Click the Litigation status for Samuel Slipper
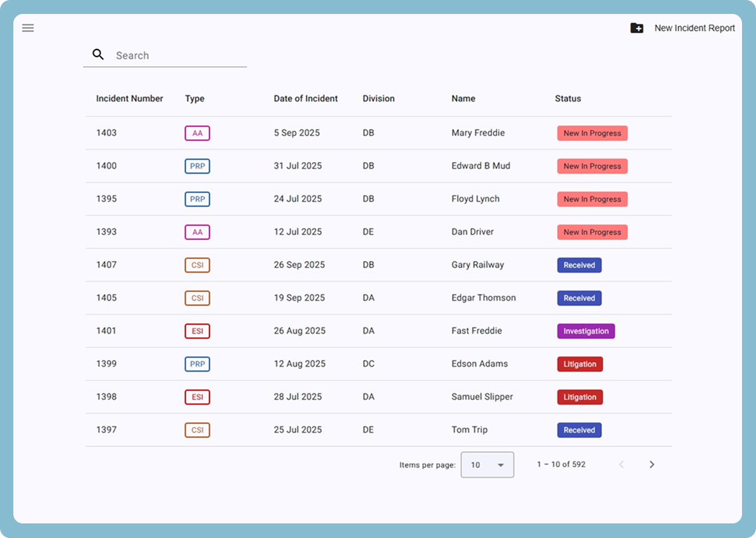 tap(580, 397)
